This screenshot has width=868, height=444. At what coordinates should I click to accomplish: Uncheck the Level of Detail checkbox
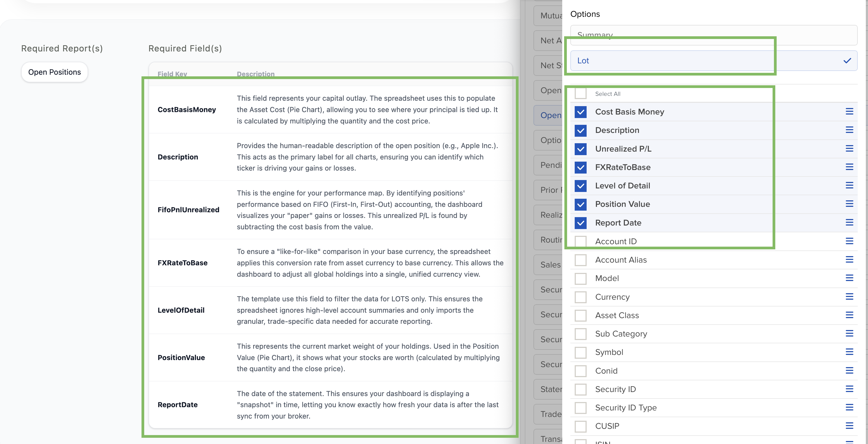580,186
